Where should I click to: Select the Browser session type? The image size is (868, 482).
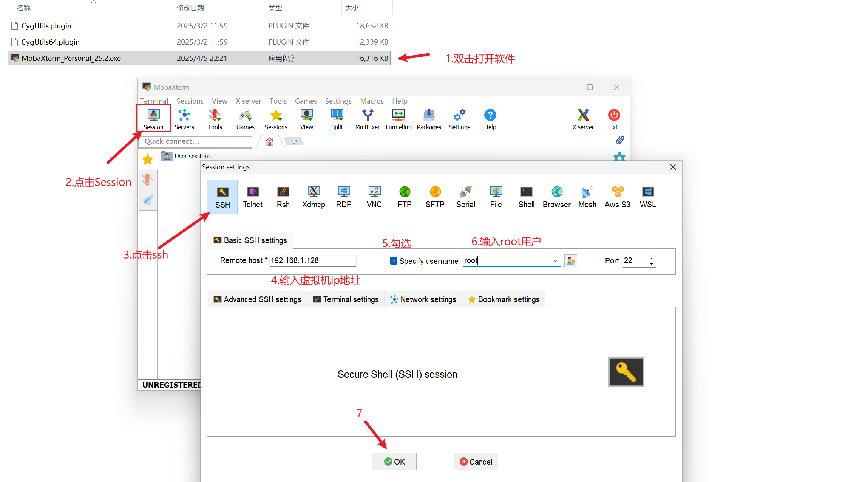[557, 197]
